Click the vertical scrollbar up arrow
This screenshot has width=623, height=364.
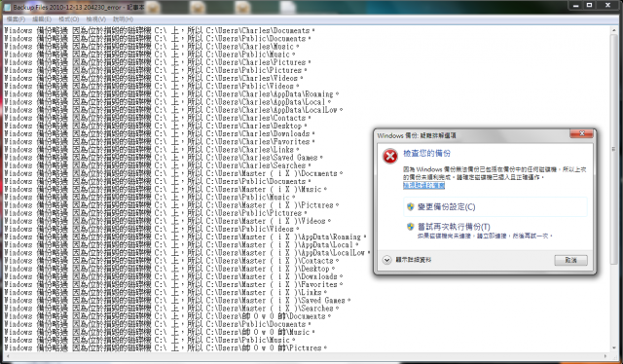613,30
